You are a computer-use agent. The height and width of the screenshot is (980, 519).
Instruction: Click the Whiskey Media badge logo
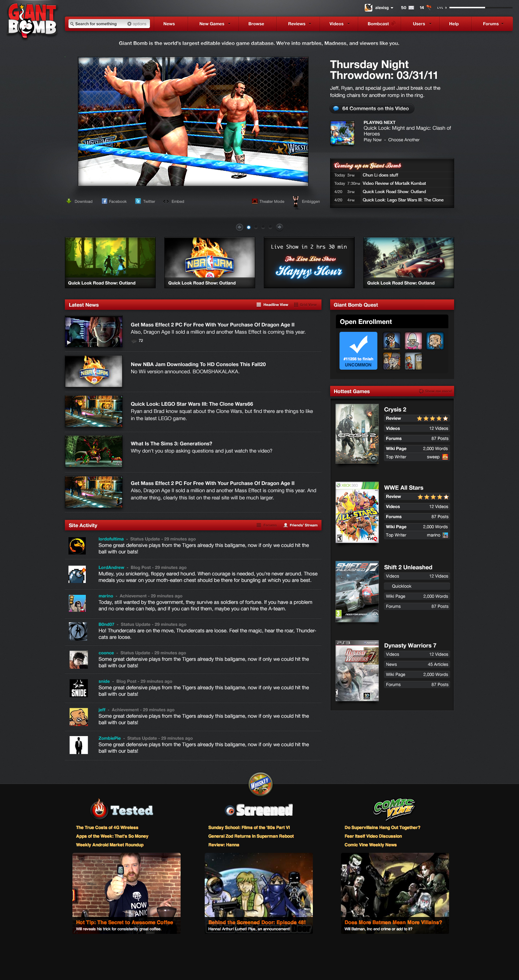click(260, 784)
